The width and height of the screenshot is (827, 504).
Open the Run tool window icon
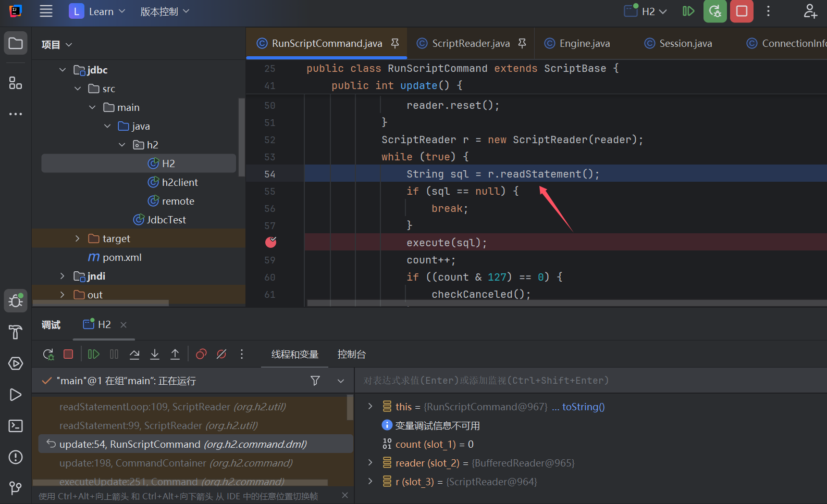click(x=16, y=395)
